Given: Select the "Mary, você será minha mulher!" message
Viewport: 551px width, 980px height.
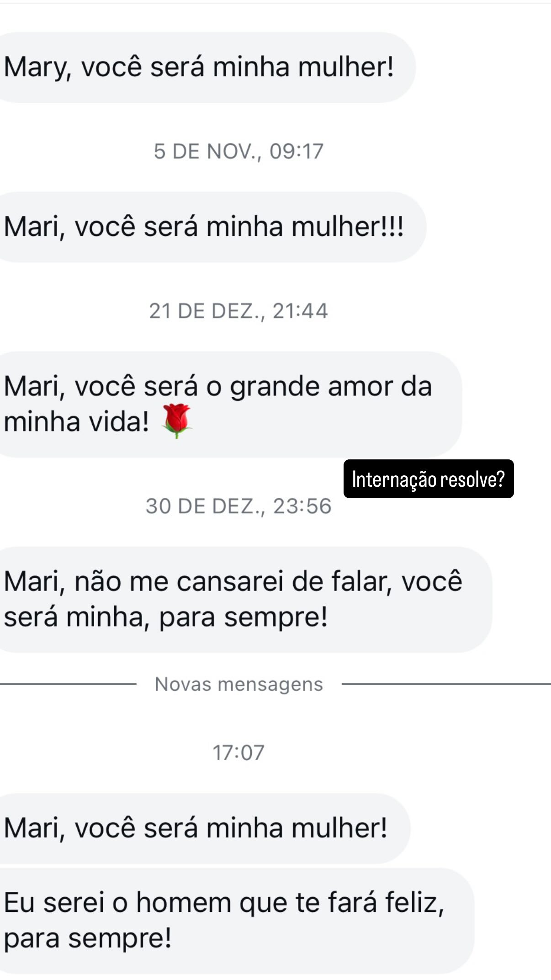Looking at the screenshot, I should click(x=199, y=67).
